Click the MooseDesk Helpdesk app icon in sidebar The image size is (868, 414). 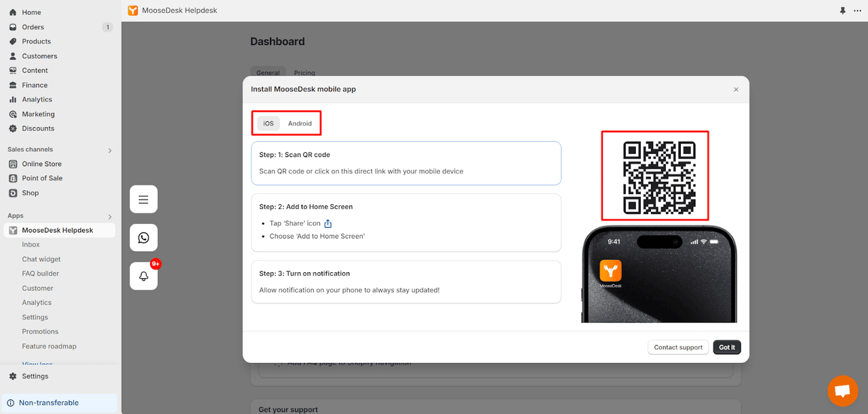13,230
